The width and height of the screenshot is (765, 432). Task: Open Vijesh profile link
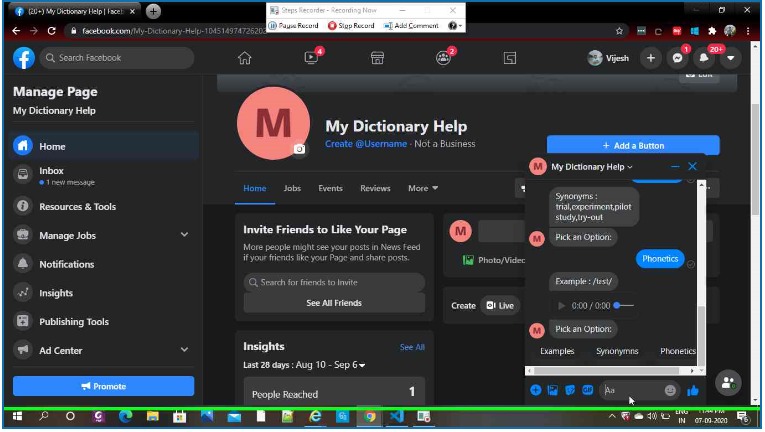(609, 58)
